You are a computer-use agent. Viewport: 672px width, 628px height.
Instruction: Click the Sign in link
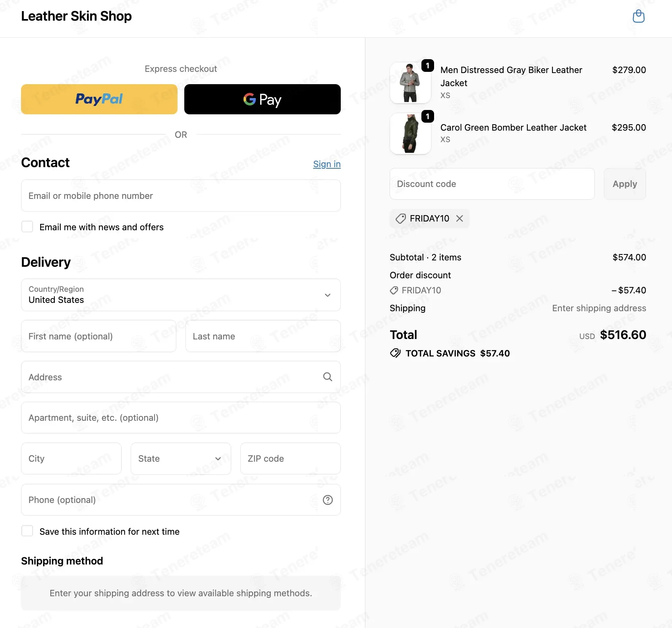point(327,164)
